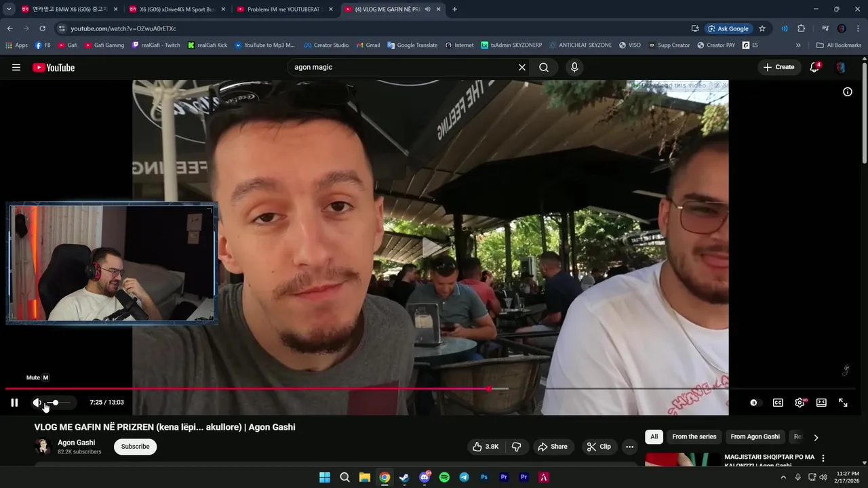This screenshot has width=868, height=488.
Task: Close the 'Download this video' overlay
Action: coord(724,85)
